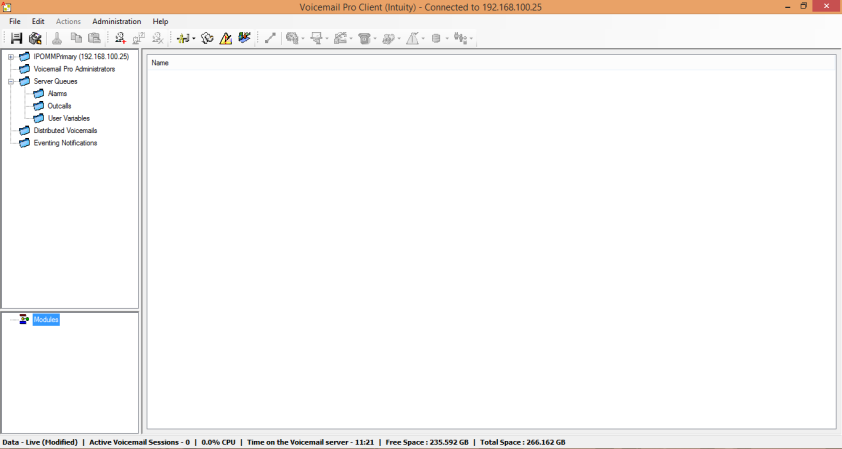Open the Conditions Editor warning-triangle icon
This screenshot has width=842, height=449.
coord(226,38)
